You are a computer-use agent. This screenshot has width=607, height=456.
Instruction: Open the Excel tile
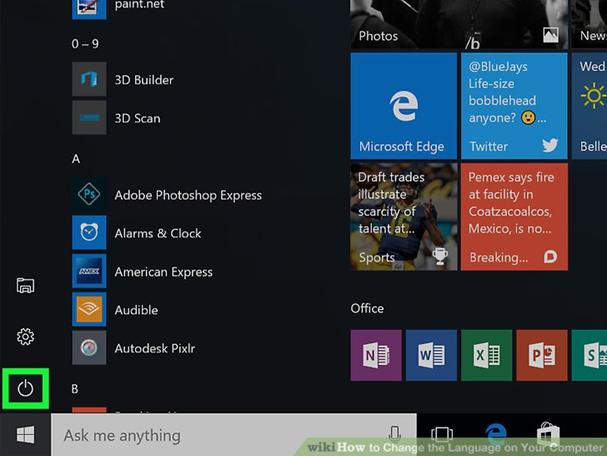point(487,355)
